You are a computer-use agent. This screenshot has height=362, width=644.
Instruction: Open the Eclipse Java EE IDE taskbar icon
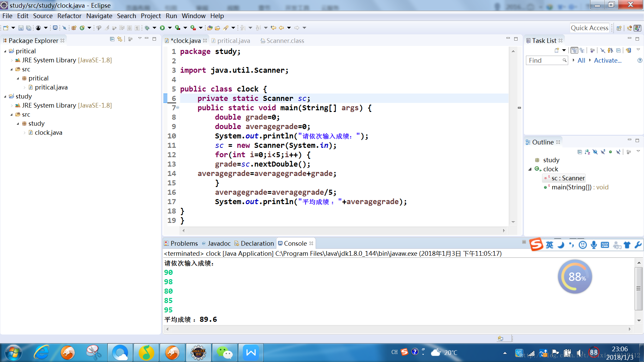tap(198, 353)
